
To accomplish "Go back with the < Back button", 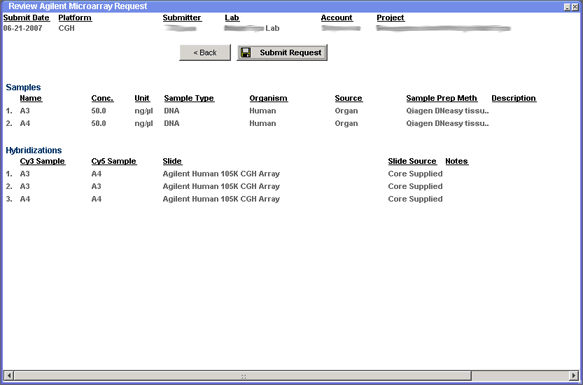I will (205, 52).
